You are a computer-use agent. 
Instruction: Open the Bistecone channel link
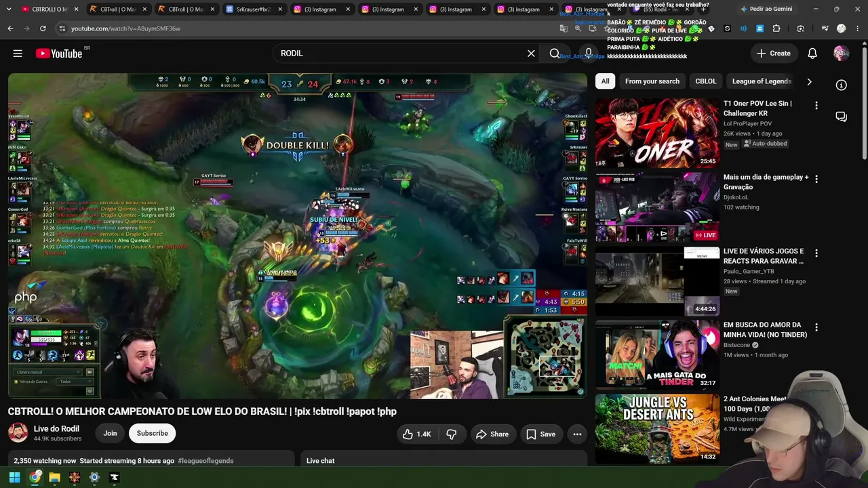pyautogui.click(x=737, y=345)
